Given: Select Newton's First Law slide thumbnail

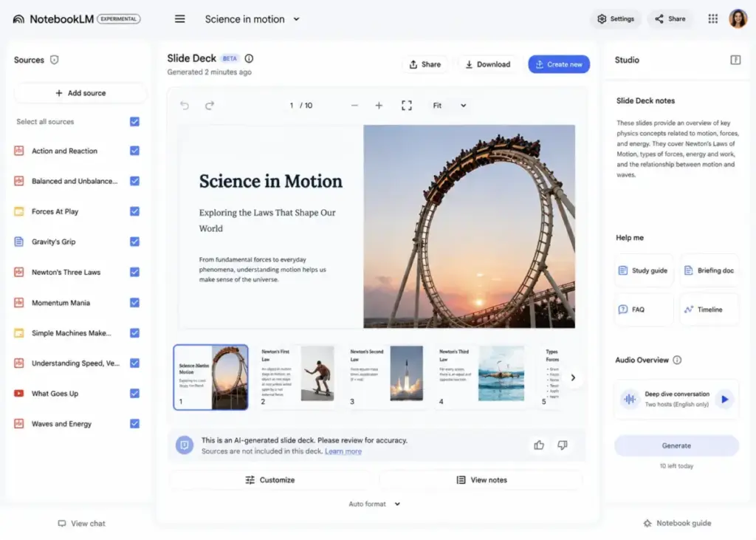Looking at the screenshot, I should (297, 377).
